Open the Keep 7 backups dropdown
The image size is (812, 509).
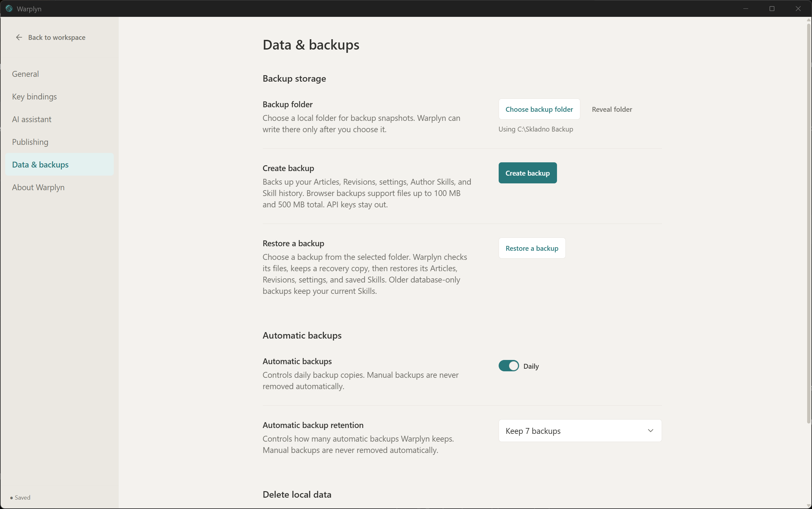click(580, 431)
